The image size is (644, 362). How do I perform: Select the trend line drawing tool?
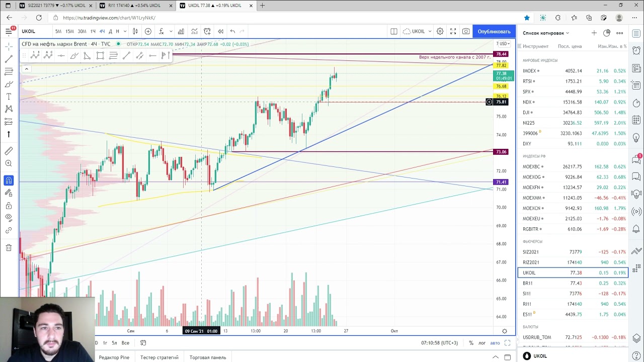9,59
